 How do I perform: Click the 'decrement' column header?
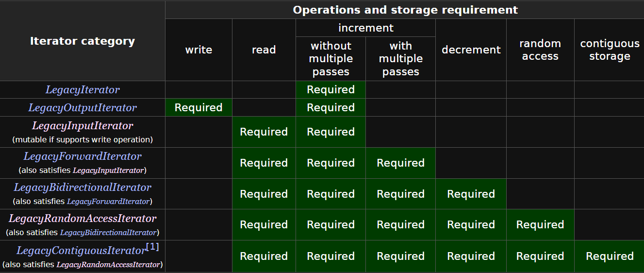471,50
